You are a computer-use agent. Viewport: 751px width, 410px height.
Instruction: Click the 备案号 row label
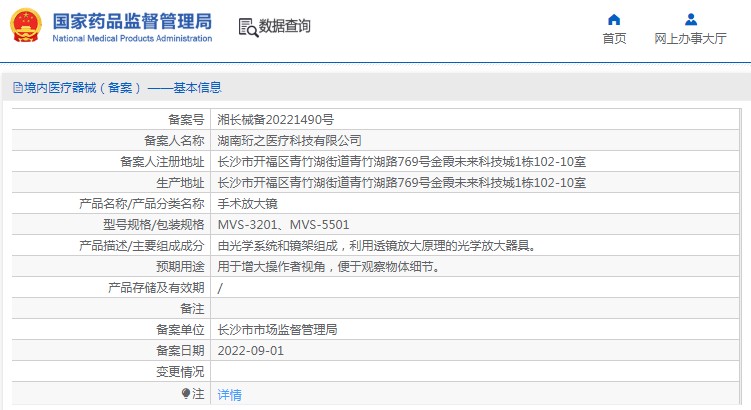tap(186, 120)
